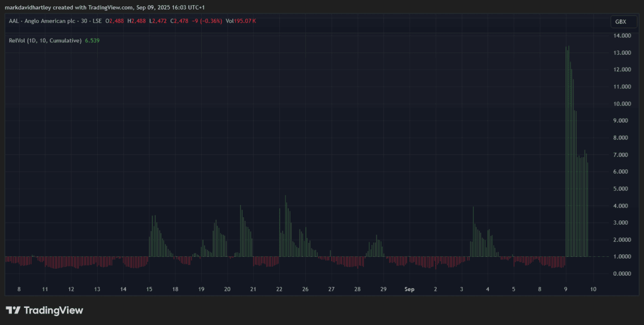Click the Vol 195.07 K reading
Image resolution: width=644 pixels, height=325 pixels.
[x=240, y=21]
